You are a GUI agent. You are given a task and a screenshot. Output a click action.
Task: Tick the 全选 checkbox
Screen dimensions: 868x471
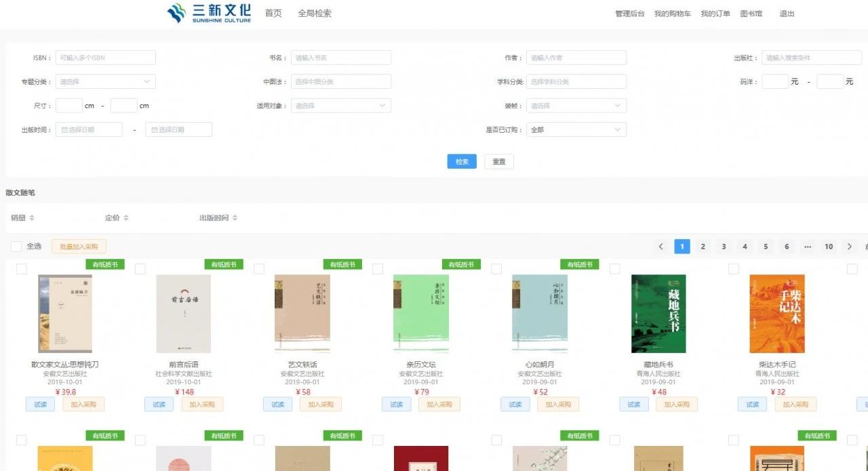pyautogui.click(x=16, y=247)
